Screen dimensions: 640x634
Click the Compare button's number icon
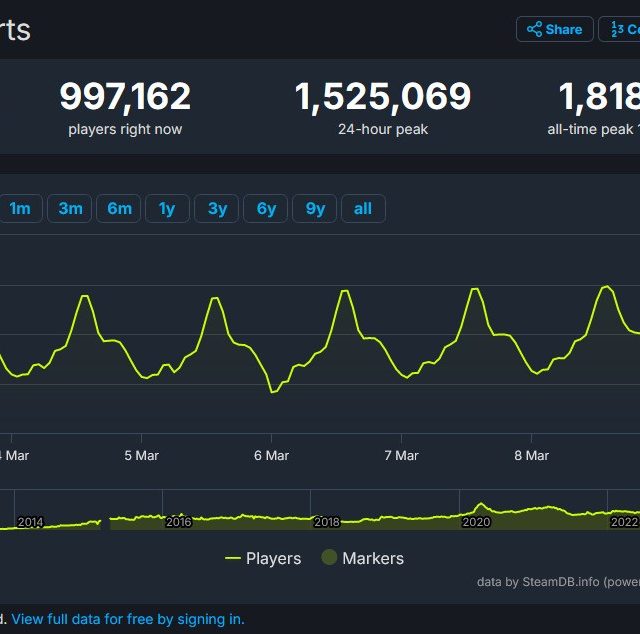coord(616,29)
